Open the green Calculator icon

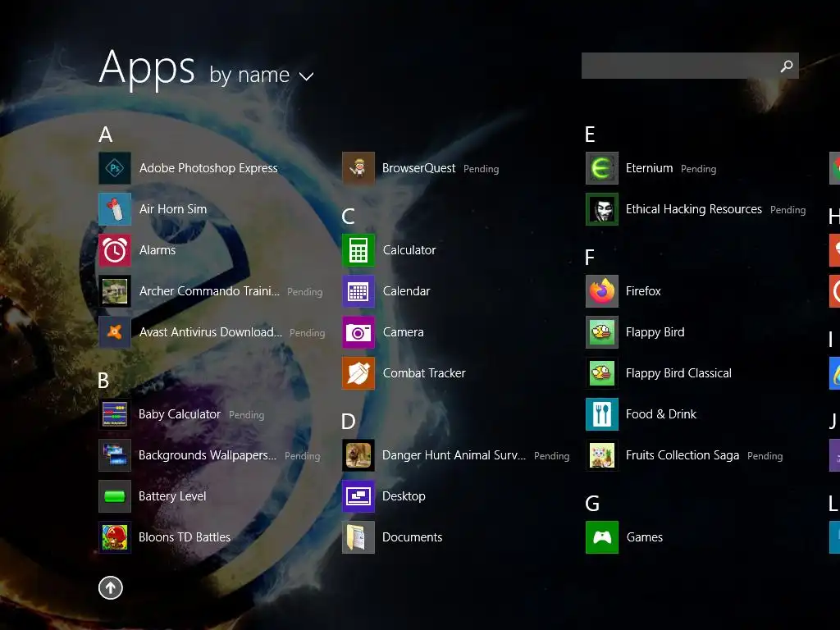pos(358,250)
